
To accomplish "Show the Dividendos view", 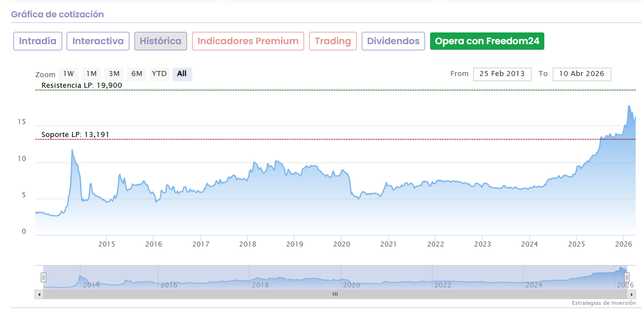I will click(393, 41).
